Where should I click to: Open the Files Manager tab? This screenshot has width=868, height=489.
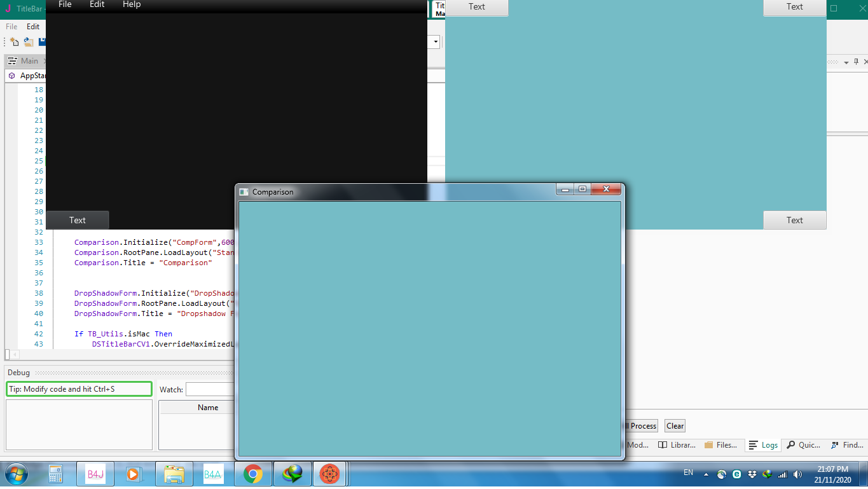(721, 445)
